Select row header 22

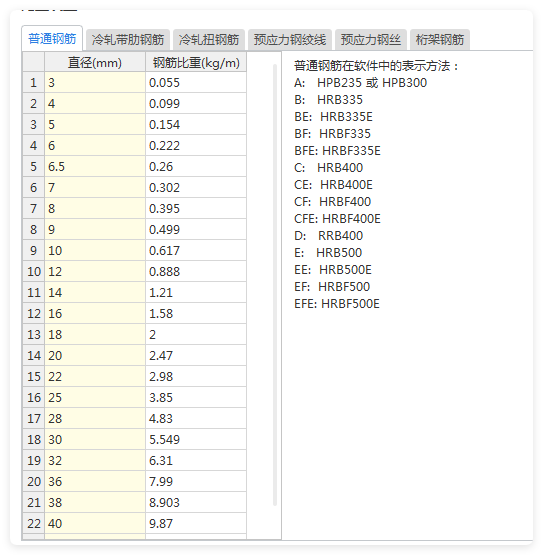34,523
